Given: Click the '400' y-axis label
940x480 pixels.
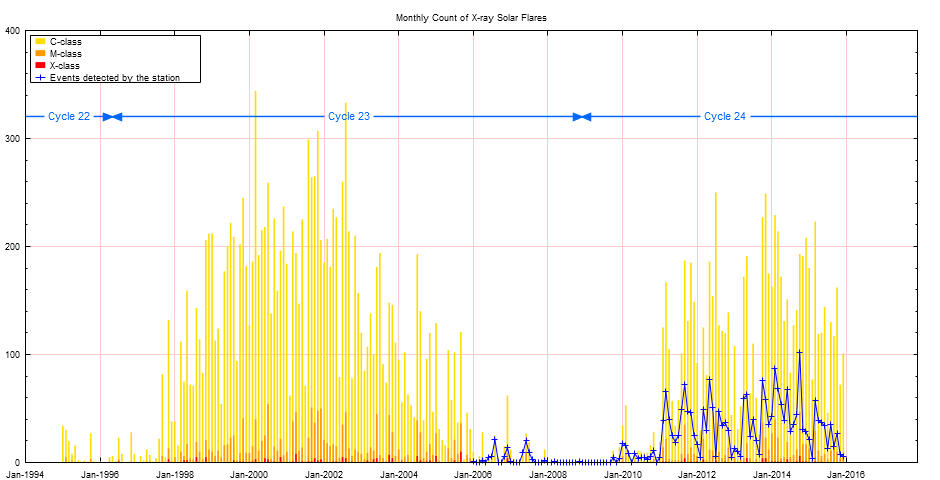Looking at the screenshot, I should pos(13,31).
